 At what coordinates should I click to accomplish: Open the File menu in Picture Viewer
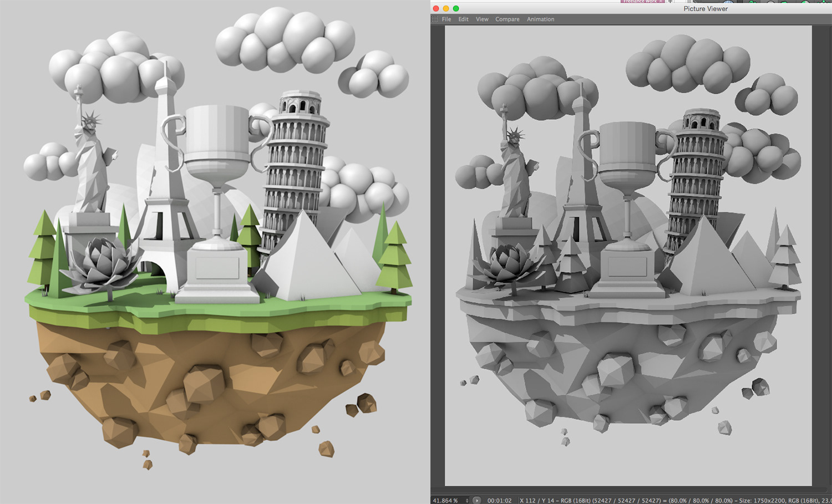point(446,19)
